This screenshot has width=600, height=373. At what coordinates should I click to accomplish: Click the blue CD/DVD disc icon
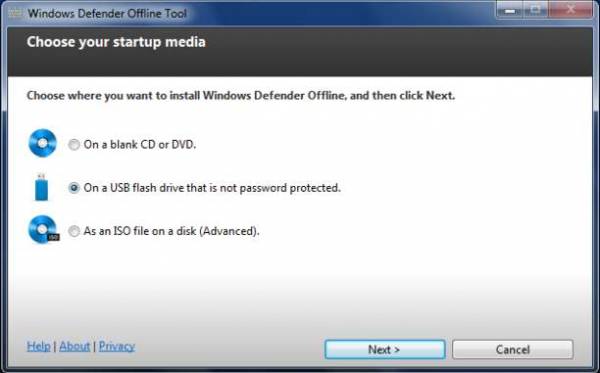point(42,143)
